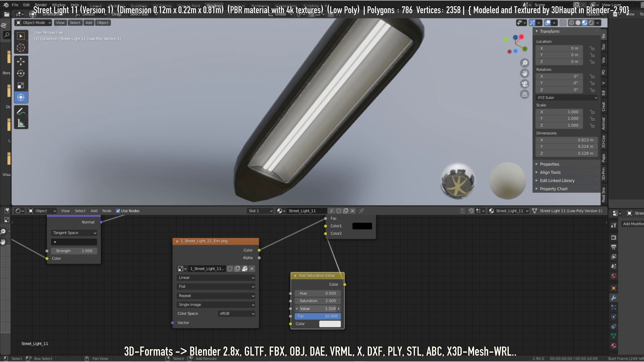Open the node editor Node menu
The width and height of the screenshot is (644, 362).
[x=107, y=211]
